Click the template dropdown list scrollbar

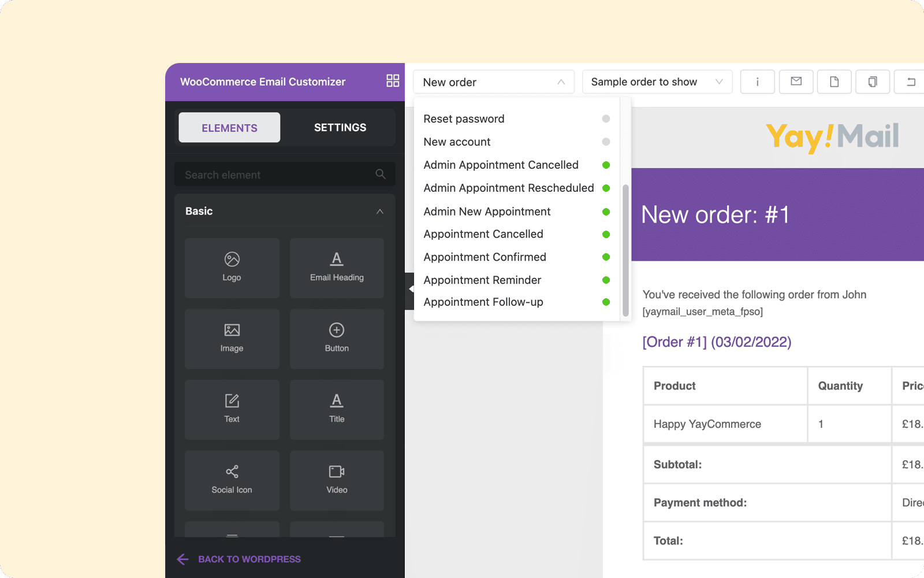click(625, 250)
